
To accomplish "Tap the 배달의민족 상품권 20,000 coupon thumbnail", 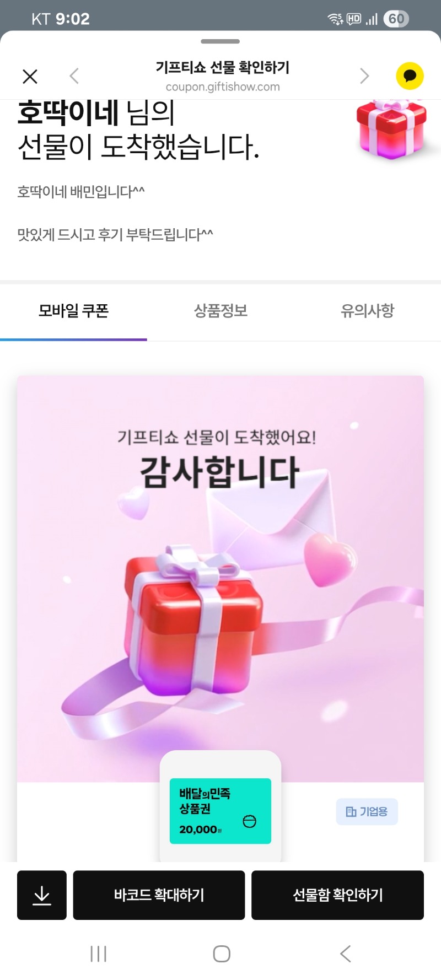I will click(220, 811).
